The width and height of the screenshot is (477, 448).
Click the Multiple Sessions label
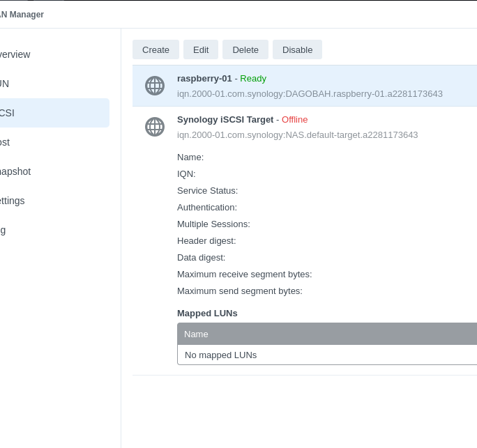pyautogui.click(x=213, y=224)
